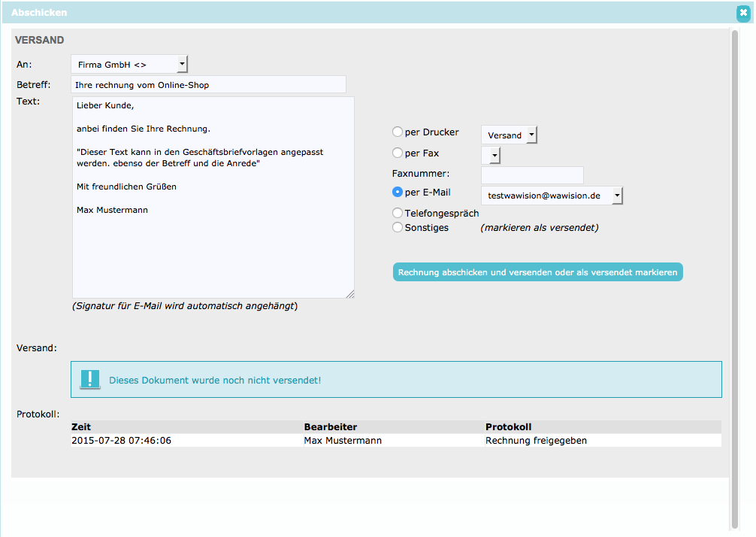Click the Rechnung abschicken und versenden button
Screen dimensions: 756x537
pos(537,272)
